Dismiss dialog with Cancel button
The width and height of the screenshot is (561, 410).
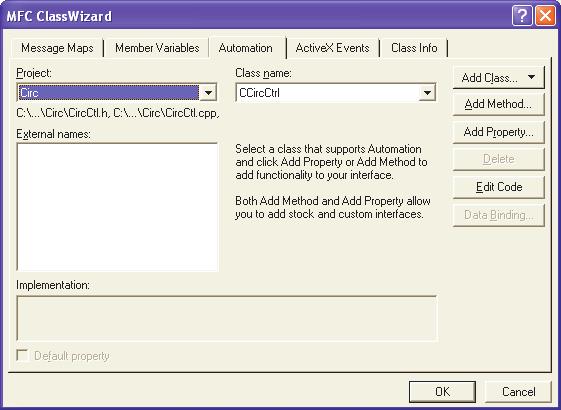click(x=518, y=392)
